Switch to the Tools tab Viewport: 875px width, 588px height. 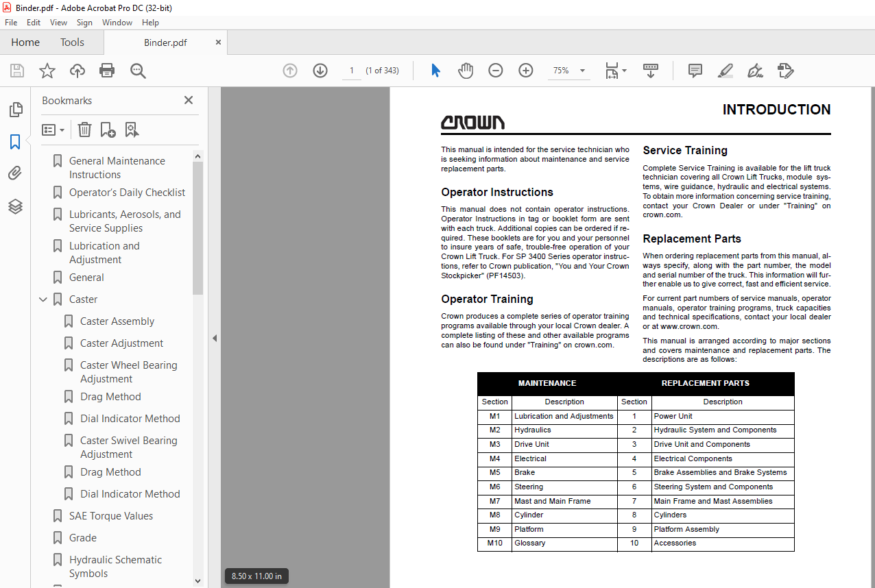click(x=72, y=42)
